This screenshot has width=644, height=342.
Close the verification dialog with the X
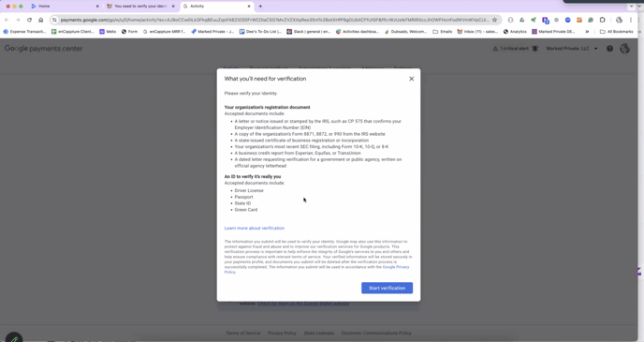(x=411, y=79)
